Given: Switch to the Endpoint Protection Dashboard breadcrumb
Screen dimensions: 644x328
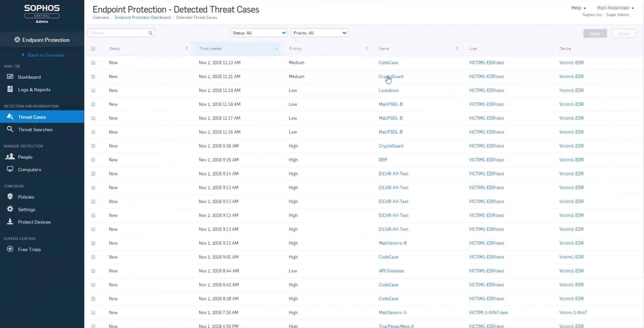Looking at the screenshot, I should pos(142,17).
